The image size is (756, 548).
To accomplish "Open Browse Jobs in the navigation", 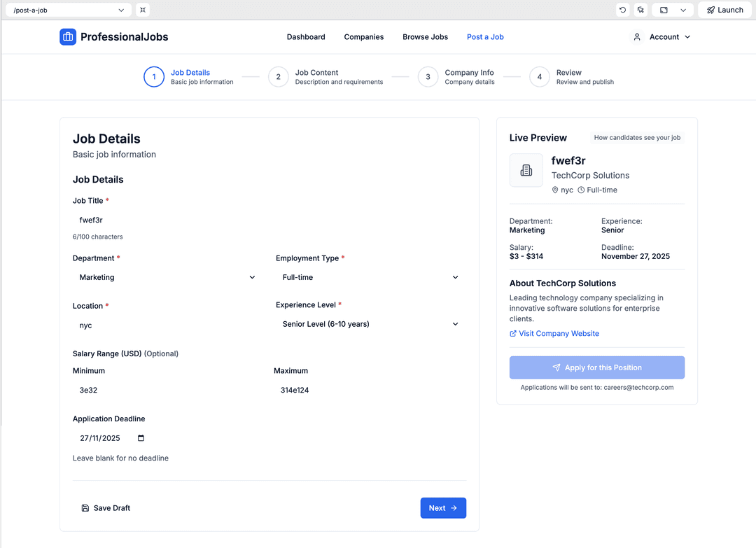I will [425, 37].
